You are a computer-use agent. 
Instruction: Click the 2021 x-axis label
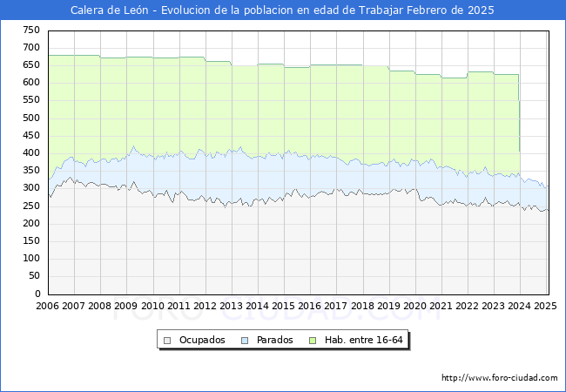click(441, 306)
